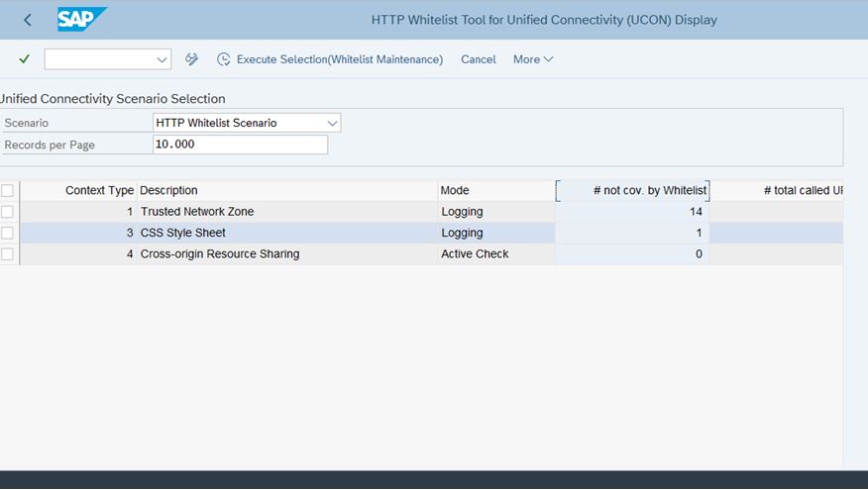Screen dimensions: 868x490
Task: Toggle the select-all checkbox in table header
Action: click(x=7, y=191)
